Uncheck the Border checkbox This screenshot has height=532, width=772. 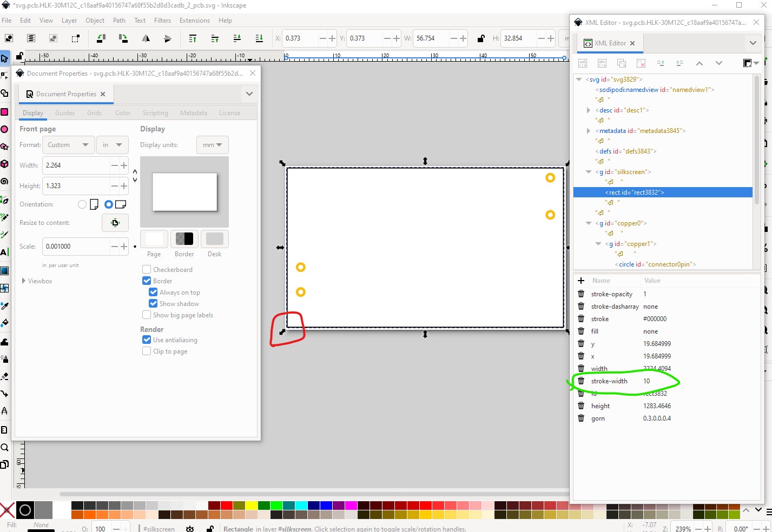[x=147, y=281]
